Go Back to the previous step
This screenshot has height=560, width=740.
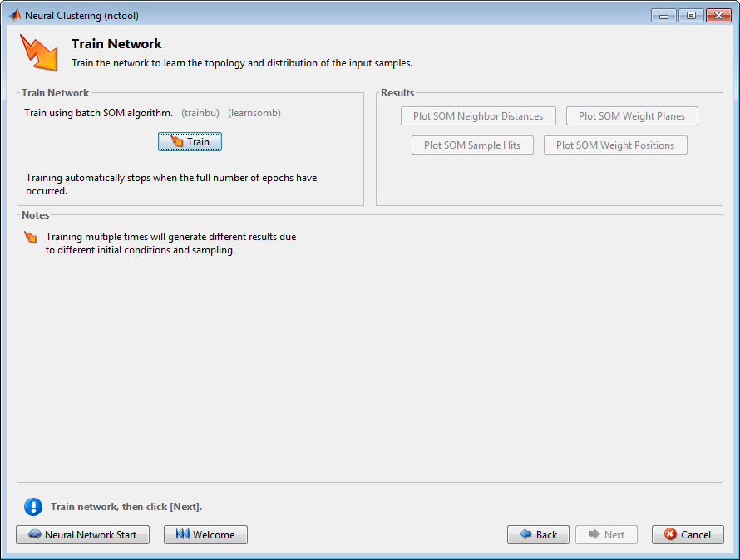(x=539, y=534)
